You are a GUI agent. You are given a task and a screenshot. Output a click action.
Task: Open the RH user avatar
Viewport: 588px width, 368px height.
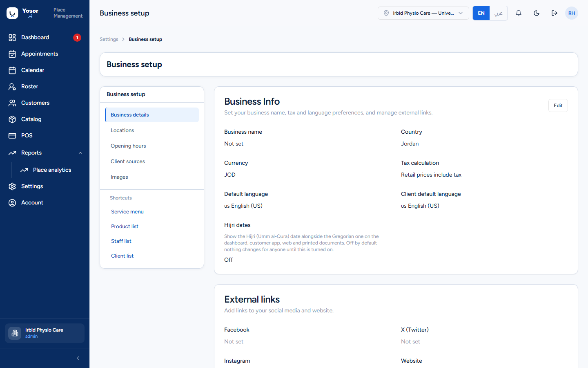572,13
